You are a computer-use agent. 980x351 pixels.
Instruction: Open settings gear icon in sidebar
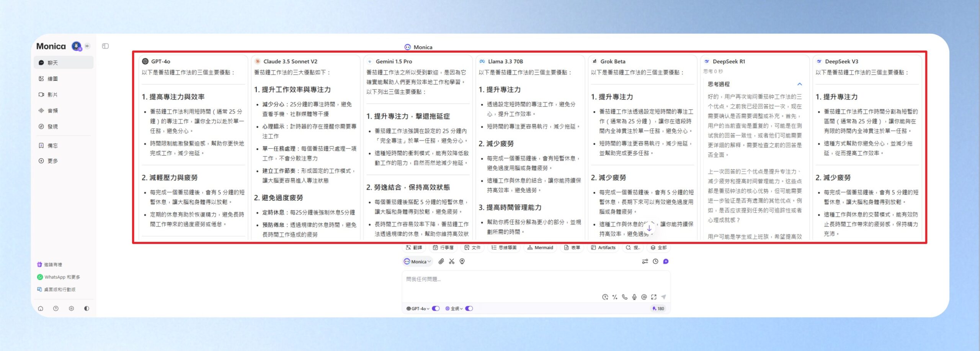71,308
